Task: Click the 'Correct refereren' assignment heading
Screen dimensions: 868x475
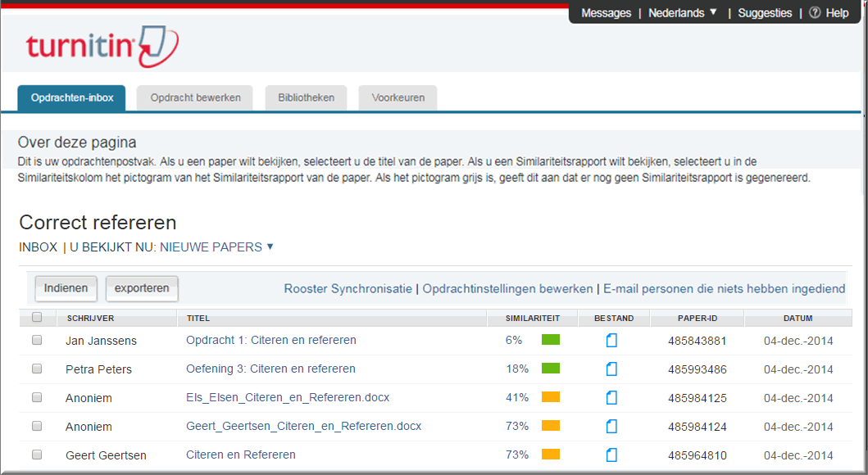Action: pos(98,222)
